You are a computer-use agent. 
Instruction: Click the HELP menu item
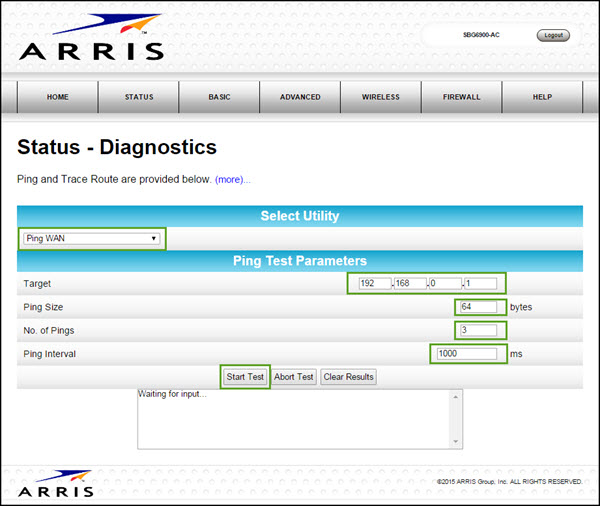point(542,97)
